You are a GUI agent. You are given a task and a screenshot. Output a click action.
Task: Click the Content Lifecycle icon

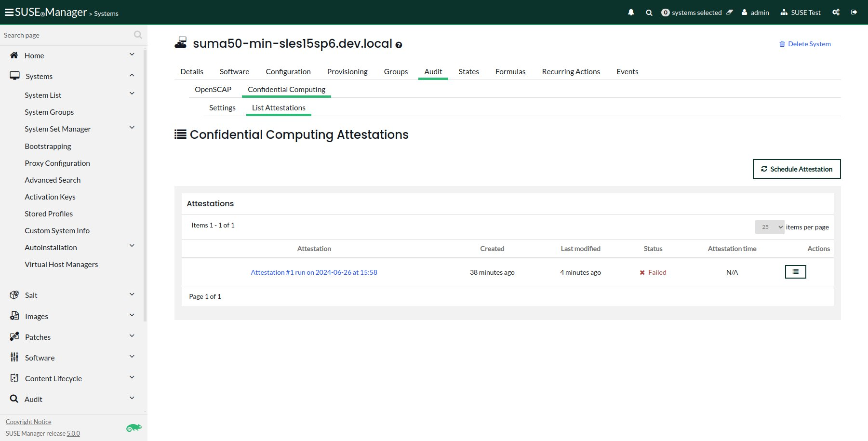[x=14, y=378]
